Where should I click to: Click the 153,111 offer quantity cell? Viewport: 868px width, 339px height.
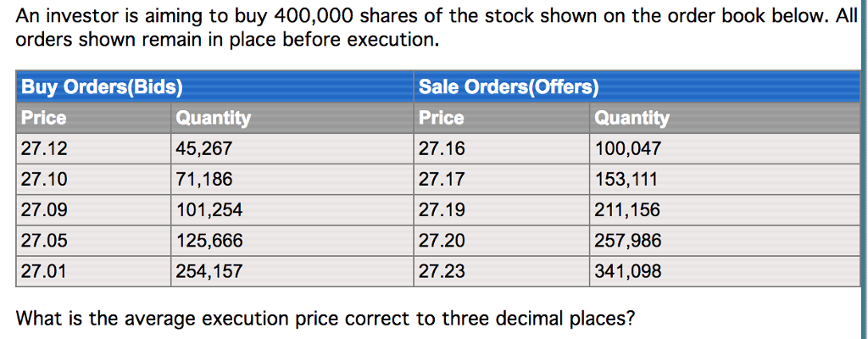(x=725, y=180)
